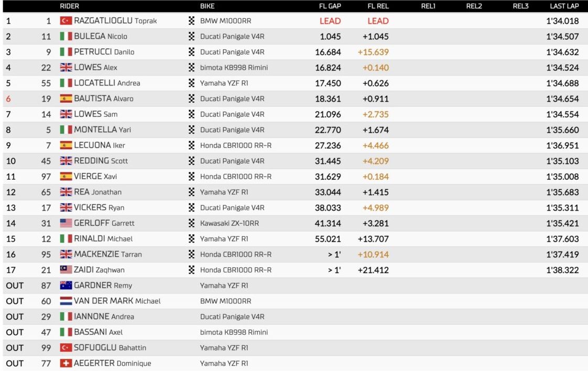Click the Spanish flag next to BAUTISTA

click(66, 99)
